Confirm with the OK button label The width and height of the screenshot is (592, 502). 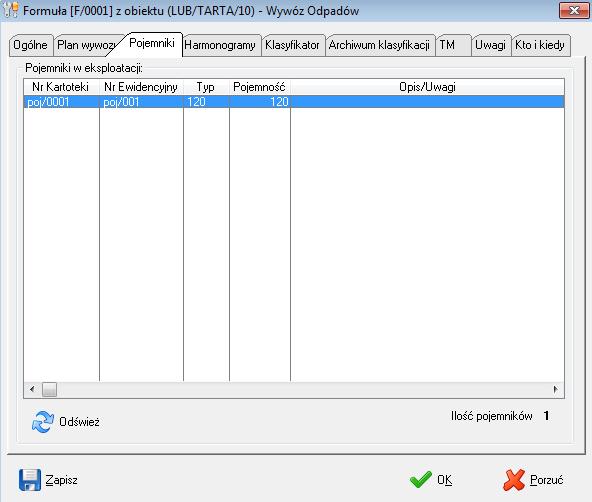(x=444, y=480)
